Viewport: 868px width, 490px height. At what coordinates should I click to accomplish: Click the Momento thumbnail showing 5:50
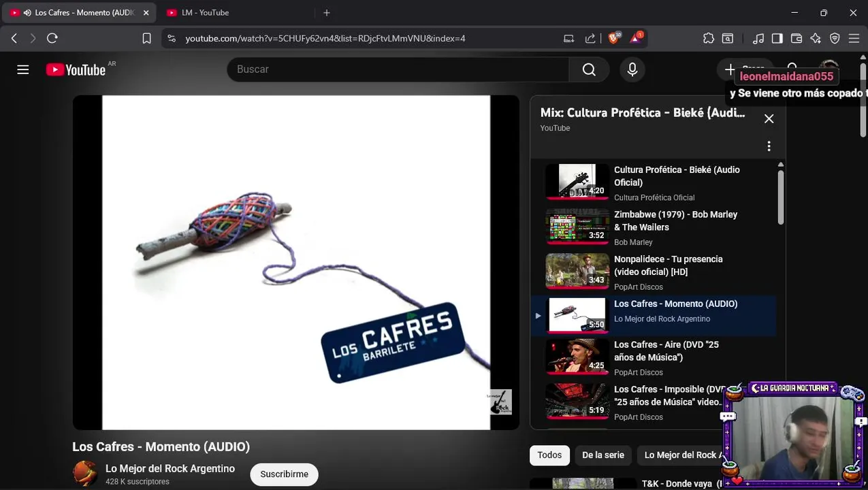coord(577,315)
